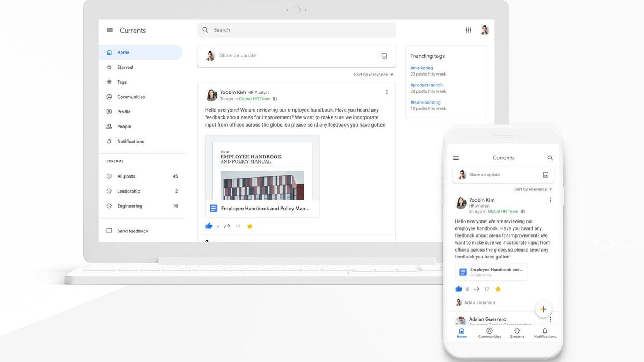Tap Share an update field on phone
Image resolution: width=644 pixels, height=362 pixels.
503,175
